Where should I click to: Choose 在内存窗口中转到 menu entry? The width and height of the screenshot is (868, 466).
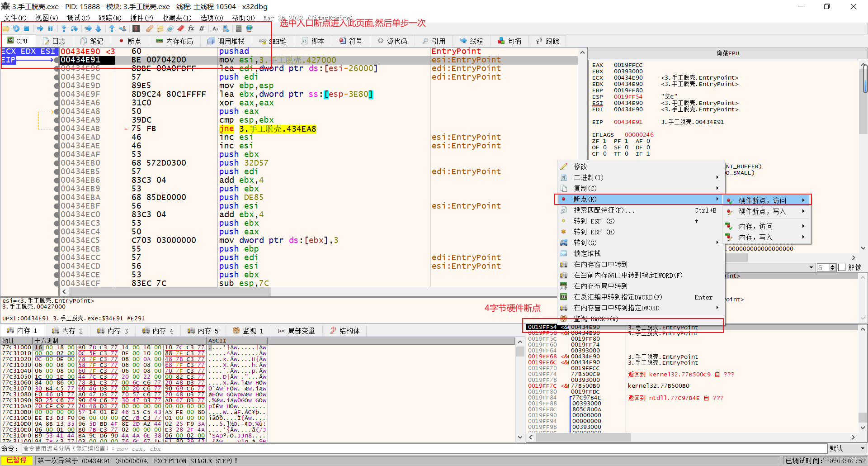pyautogui.click(x=641, y=264)
